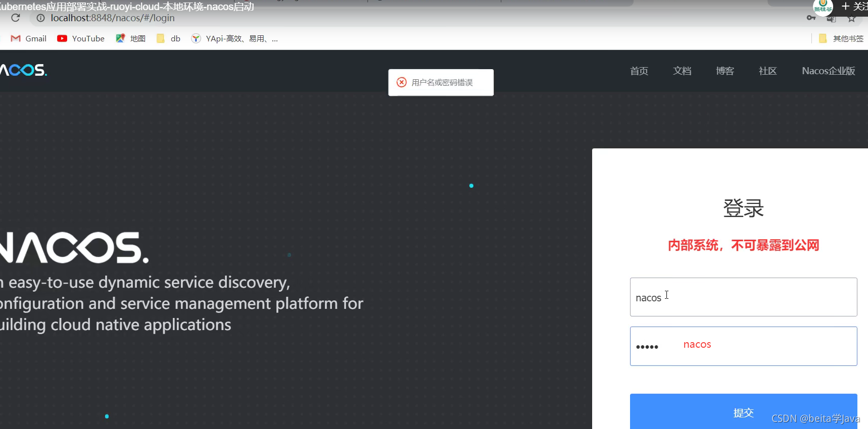Image resolution: width=868 pixels, height=429 pixels.
Task: Open 社区 in Nacos navigation
Action: (x=768, y=71)
